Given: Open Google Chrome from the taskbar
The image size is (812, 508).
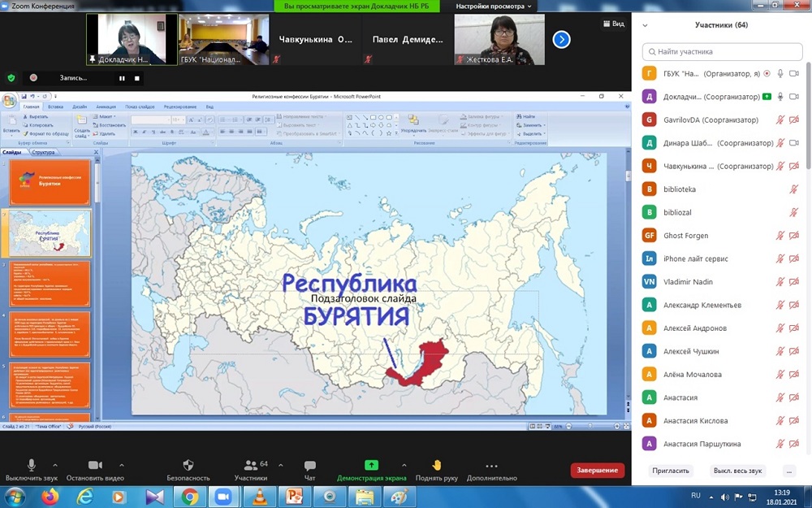Looking at the screenshot, I should [x=189, y=497].
